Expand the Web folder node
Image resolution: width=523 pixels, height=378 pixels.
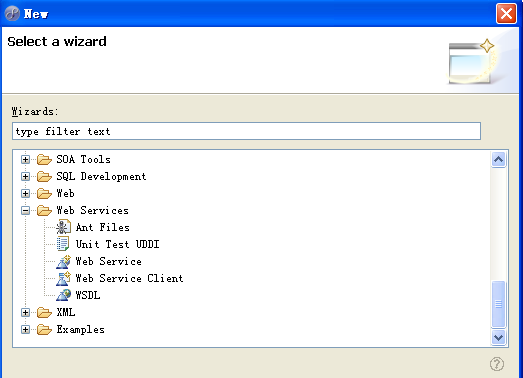pyautogui.click(x=25, y=194)
